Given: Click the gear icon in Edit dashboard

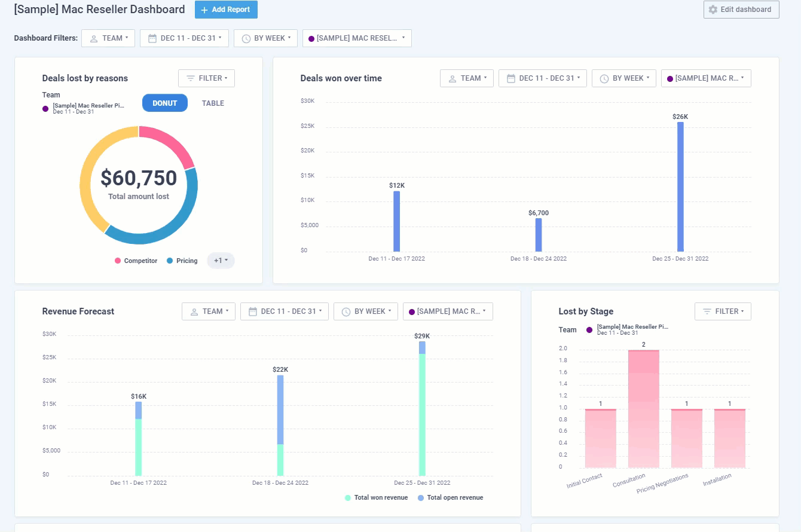Looking at the screenshot, I should pos(713,10).
